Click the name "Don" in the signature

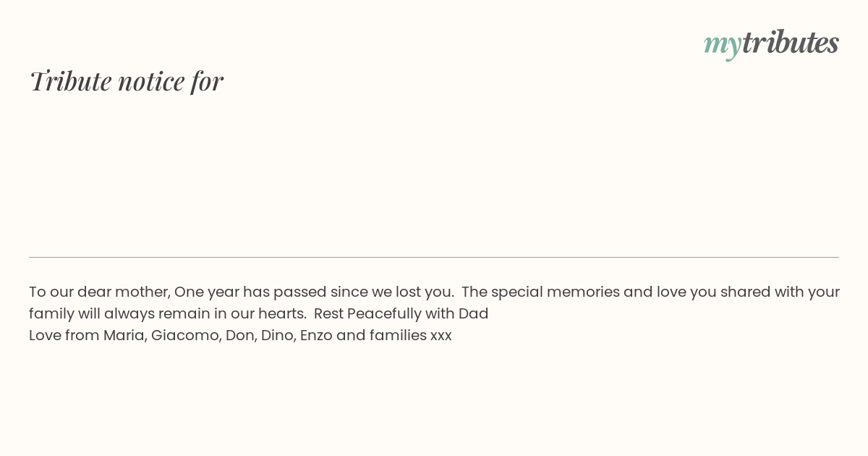pyautogui.click(x=239, y=336)
